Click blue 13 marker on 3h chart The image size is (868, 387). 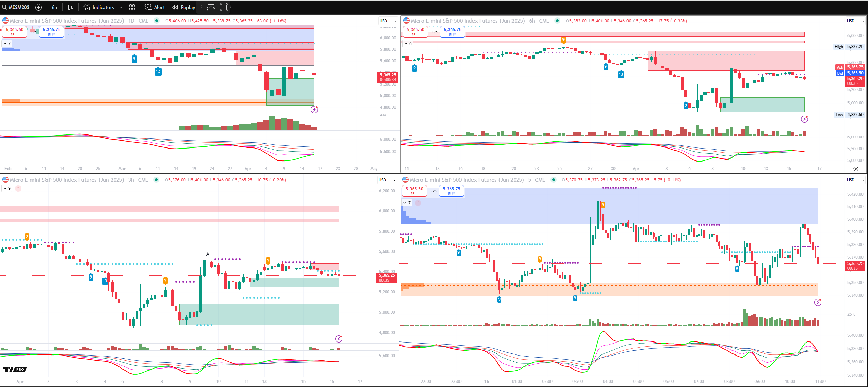pyautogui.click(x=105, y=281)
